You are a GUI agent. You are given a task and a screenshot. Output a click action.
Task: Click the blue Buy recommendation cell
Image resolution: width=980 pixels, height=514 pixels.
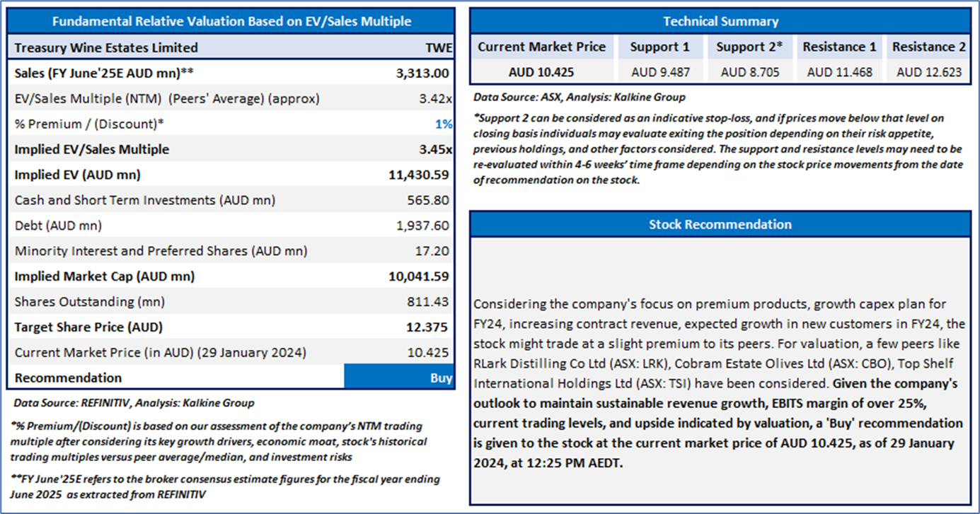click(400, 378)
